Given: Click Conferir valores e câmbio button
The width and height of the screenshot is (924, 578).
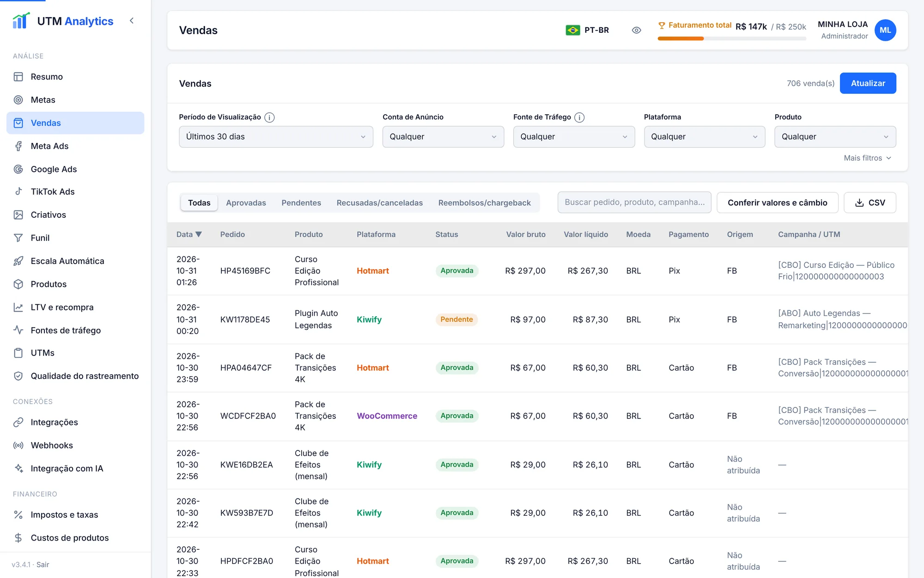Looking at the screenshot, I should coord(778,203).
